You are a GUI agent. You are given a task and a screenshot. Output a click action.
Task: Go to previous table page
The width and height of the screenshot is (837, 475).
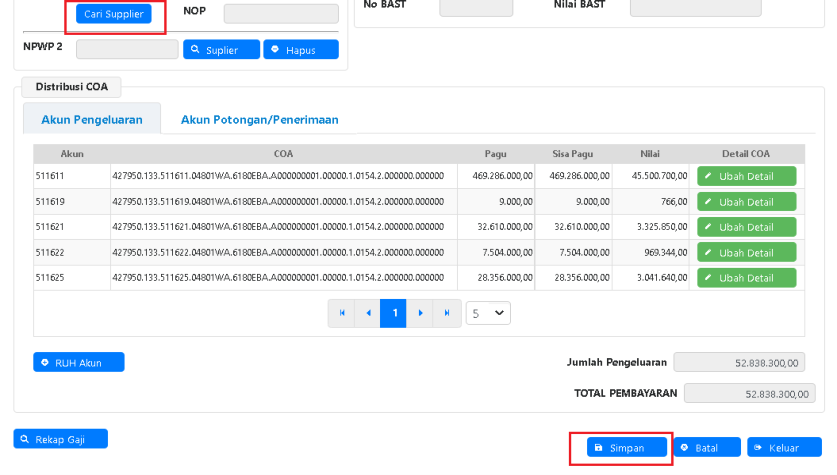click(x=368, y=313)
